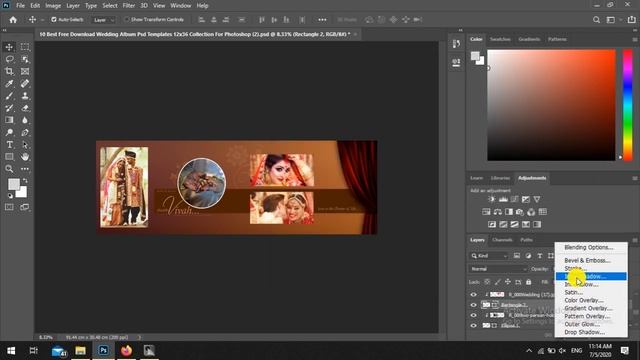Toggle lock image pixels brush icon
The image size is (640, 360).
tap(497, 282)
